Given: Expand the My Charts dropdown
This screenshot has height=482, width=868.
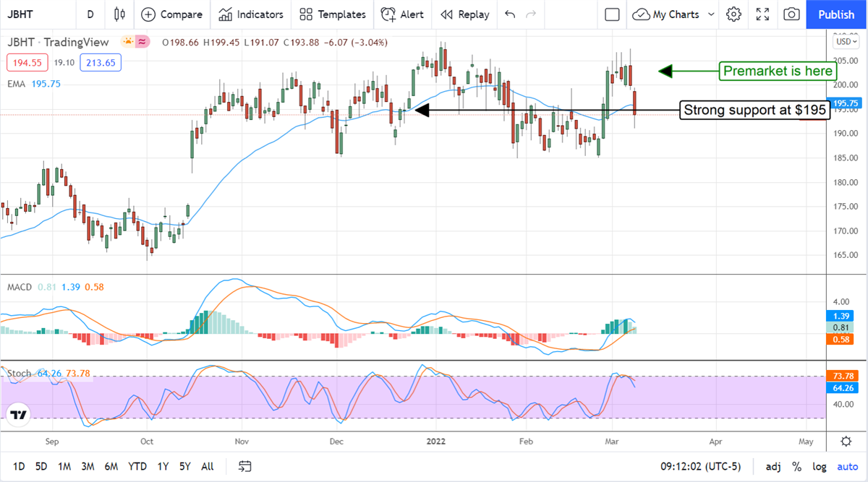Looking at the screenshot, I should [711, 14].
